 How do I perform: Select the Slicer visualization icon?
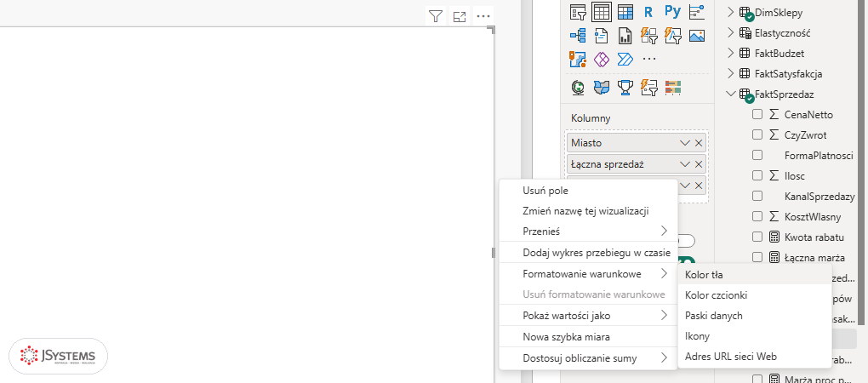578,12
